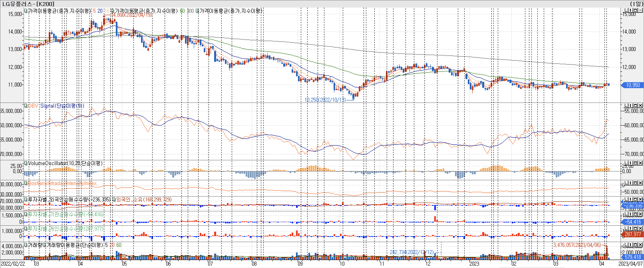Maximize the 거래량 volume panel

pyautogui.click(x=636, y=245)
